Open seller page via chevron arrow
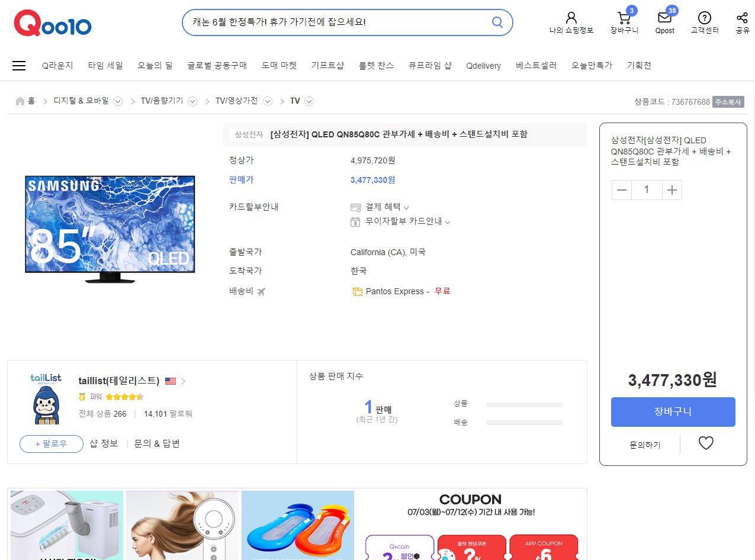Screen dimensions: 755x560 tap(183, 381)
